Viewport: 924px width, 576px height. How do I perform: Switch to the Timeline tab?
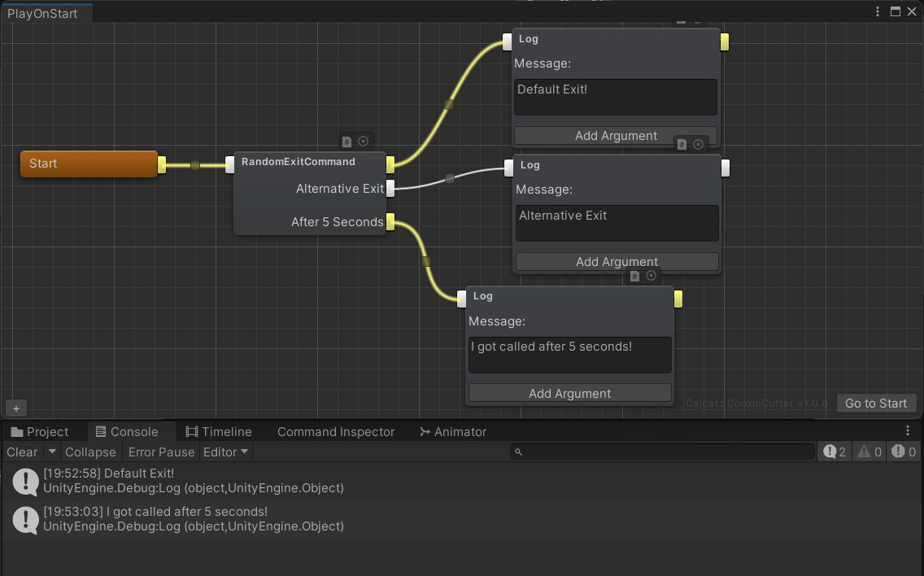(218, 432)
